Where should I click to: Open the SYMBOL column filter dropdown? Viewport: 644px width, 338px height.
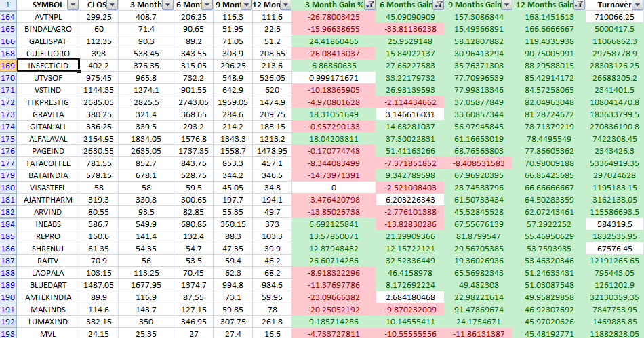[x=73, y=5]
